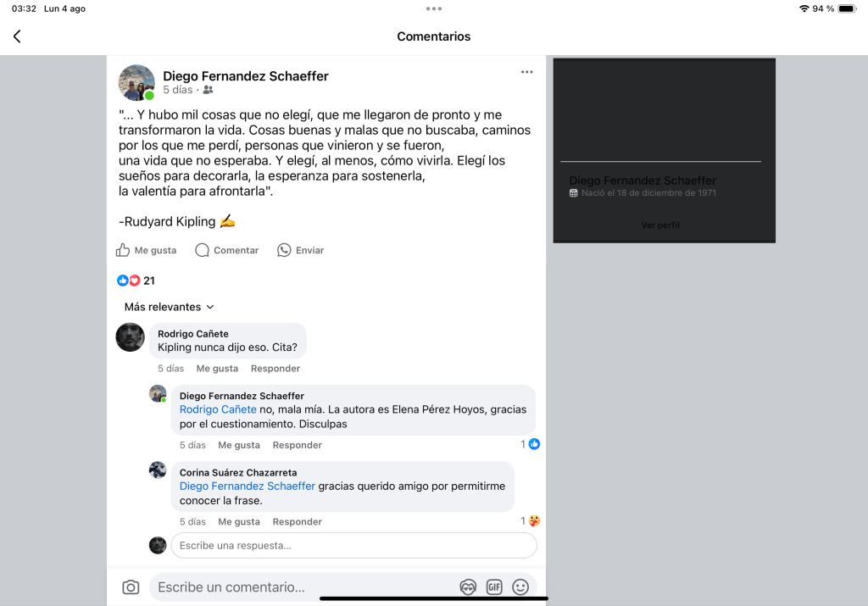The image size is (868, 606).
Task: Tap the reactions icons beside count 21
Action: coord(128,281)
